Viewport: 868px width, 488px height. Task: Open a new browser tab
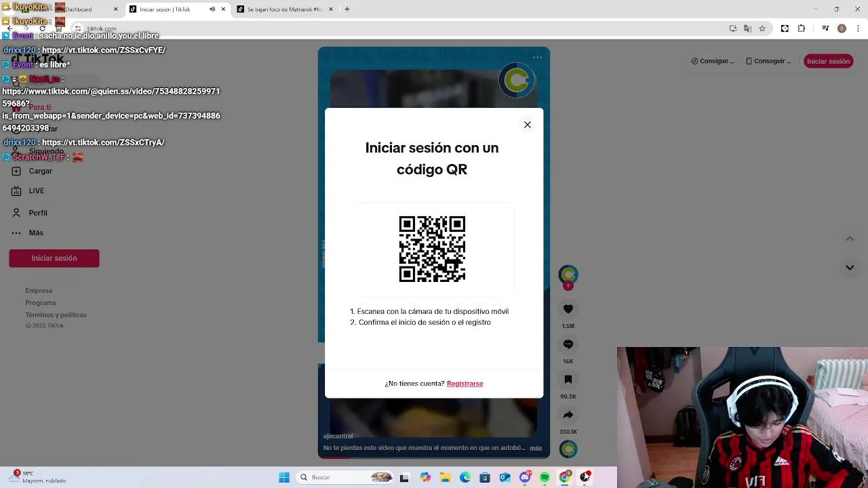click(x=347, y=9)
